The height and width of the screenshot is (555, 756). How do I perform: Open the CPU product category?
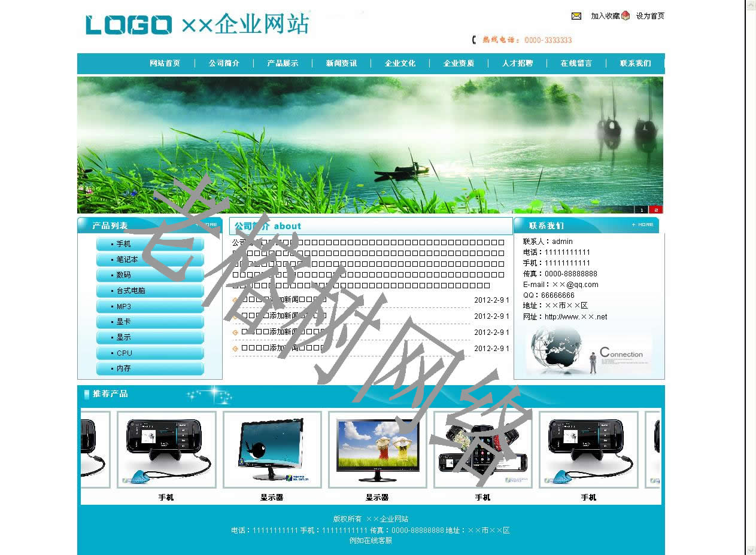(x=150, y=353)
